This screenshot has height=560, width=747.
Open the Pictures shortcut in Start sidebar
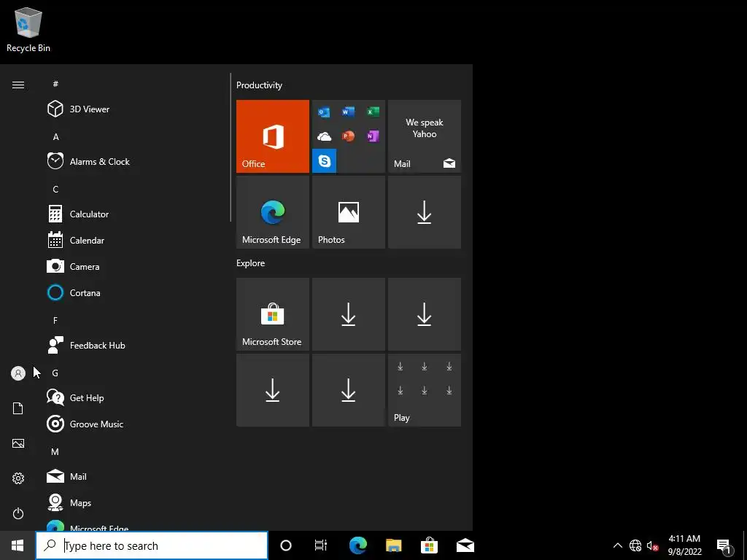click(x=18, y=443)
